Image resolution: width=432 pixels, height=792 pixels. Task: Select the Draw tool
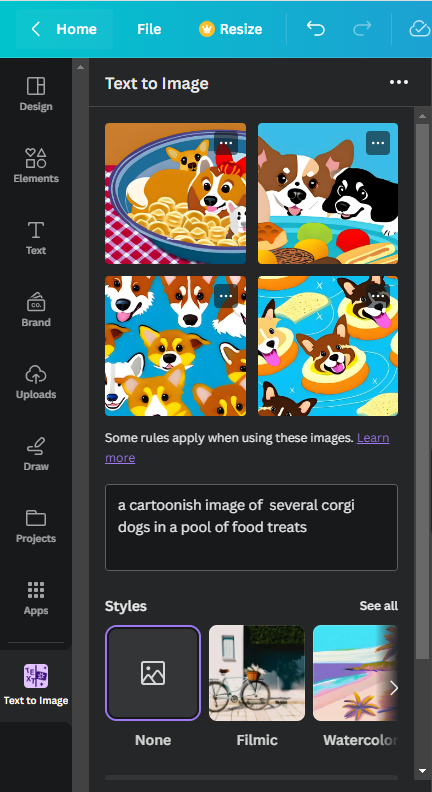(x=36, y=454)
